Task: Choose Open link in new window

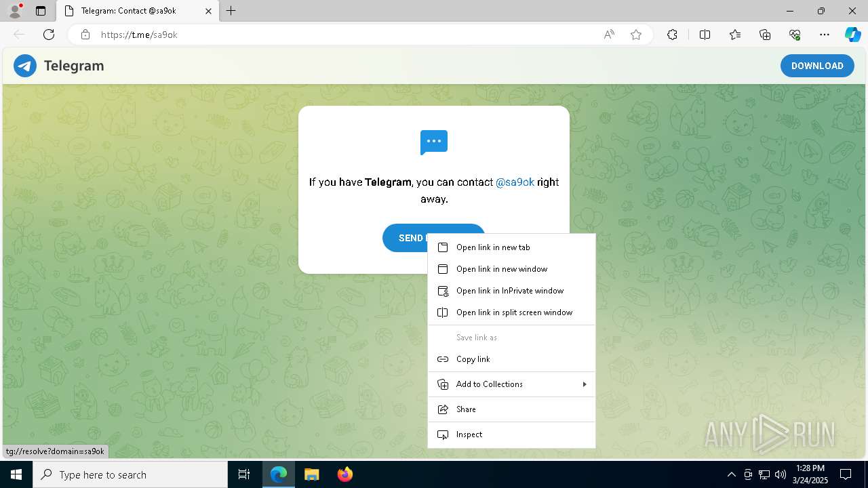Action: 511,269
